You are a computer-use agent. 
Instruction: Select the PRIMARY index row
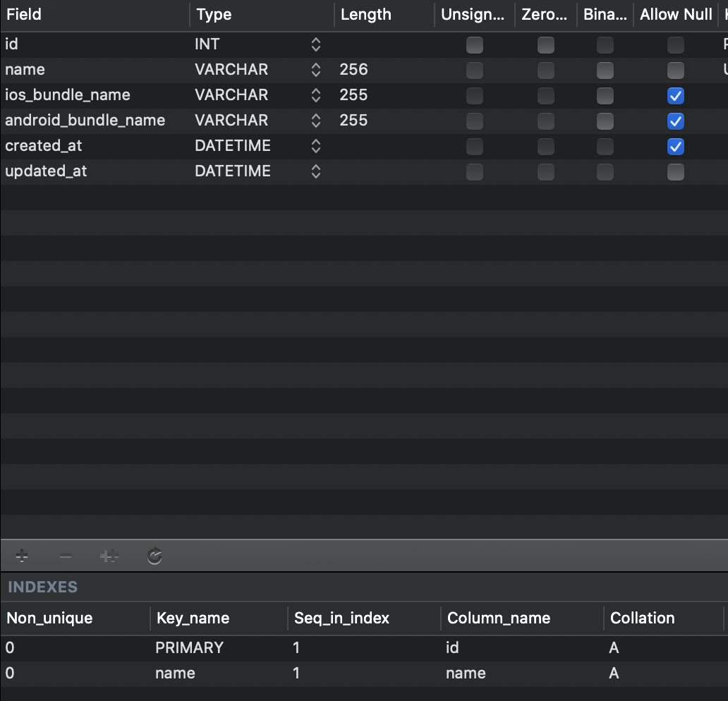pyautogui.click(x=189, y=648)
